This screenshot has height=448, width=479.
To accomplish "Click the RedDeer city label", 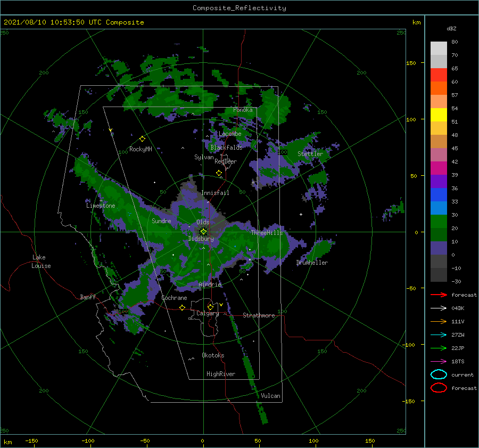I will [226, 161].
